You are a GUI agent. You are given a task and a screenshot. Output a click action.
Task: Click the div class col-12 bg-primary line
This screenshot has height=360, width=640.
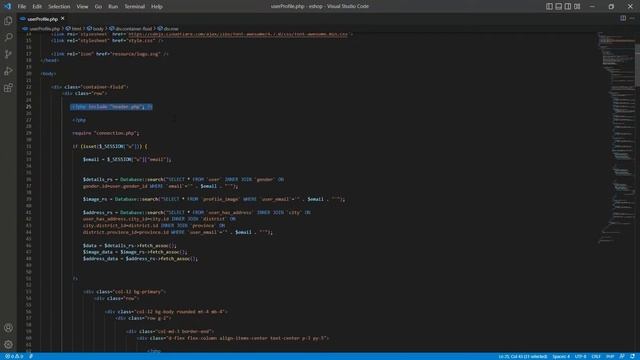124,292
